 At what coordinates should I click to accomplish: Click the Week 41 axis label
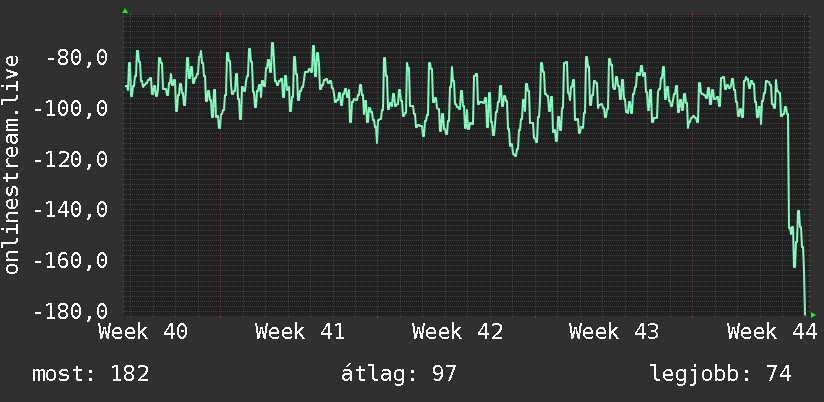tap(300, 332)
